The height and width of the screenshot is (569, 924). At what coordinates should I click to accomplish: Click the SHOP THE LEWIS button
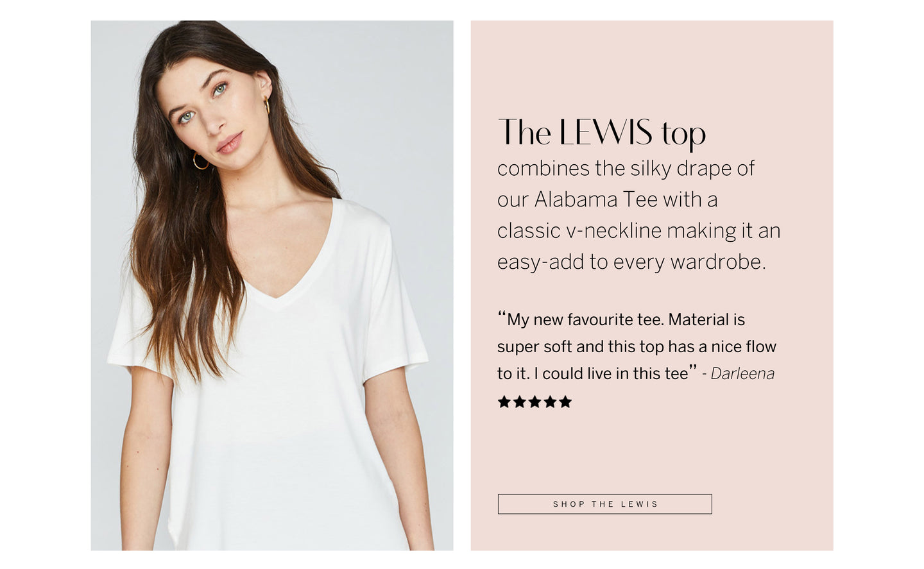click(x=604, y=504)
